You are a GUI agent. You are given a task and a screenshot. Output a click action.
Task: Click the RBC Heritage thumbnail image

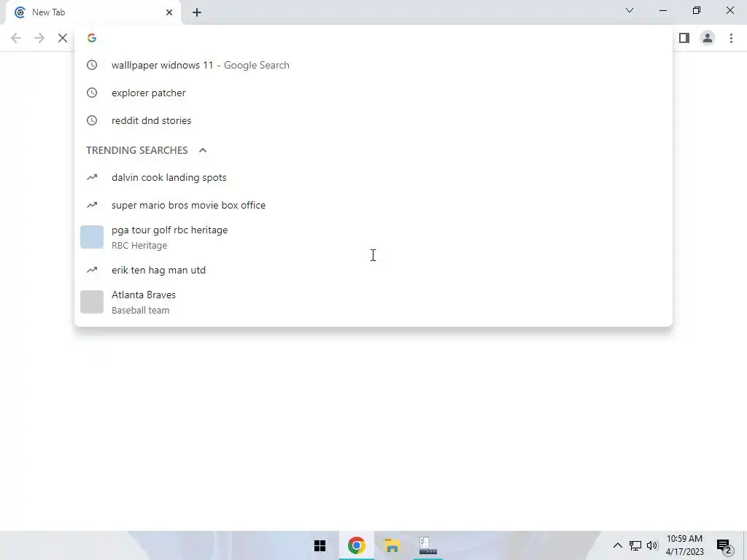(92, 237)
